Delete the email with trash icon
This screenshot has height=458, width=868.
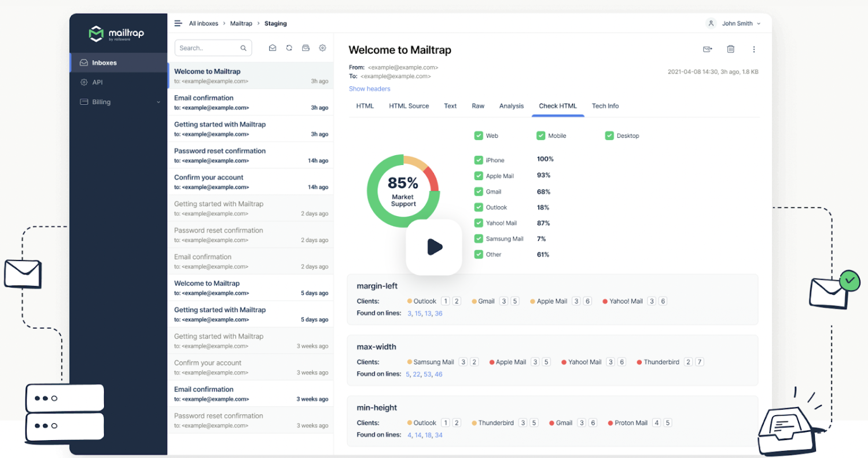pos(731,49)
